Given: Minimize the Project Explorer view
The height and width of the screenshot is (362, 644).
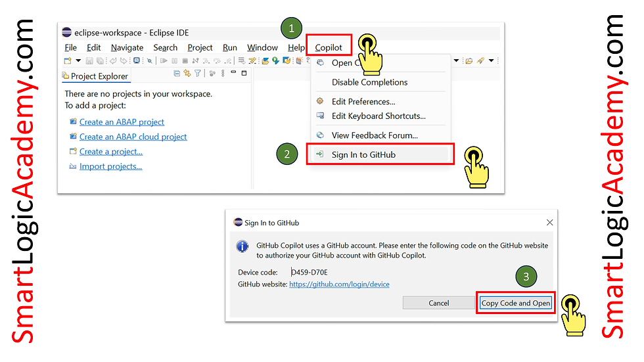Looking at the screenshot, I should click(x=233, y=72).
